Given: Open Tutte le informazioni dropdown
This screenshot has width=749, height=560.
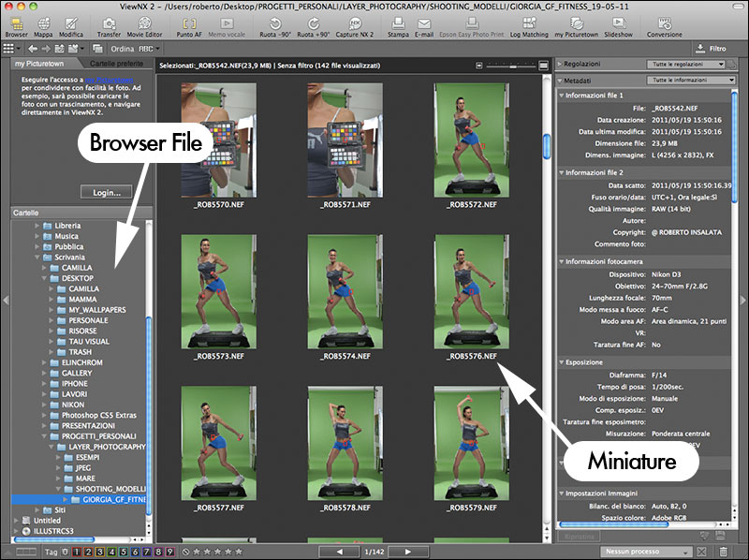Looking at the screenshot, I should point(691,80).
